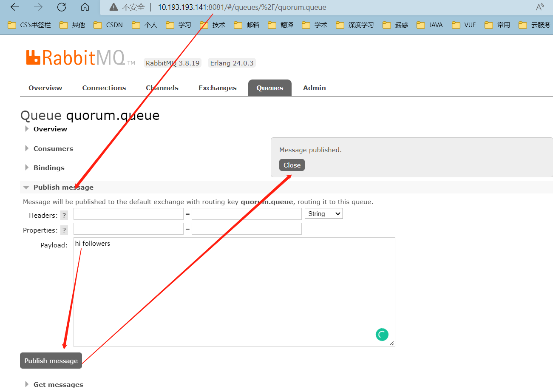Click the Properties help question mark

[x=64, y=230]
